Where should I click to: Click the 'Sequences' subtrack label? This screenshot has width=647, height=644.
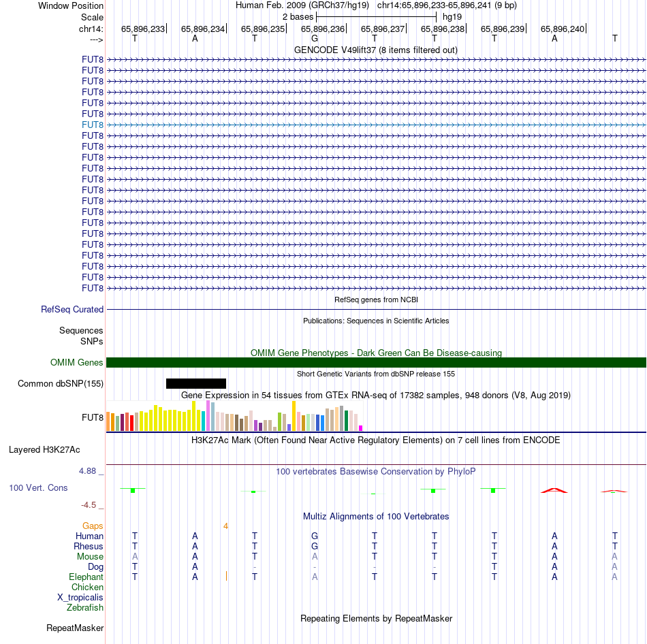click(x=81, y=330)
